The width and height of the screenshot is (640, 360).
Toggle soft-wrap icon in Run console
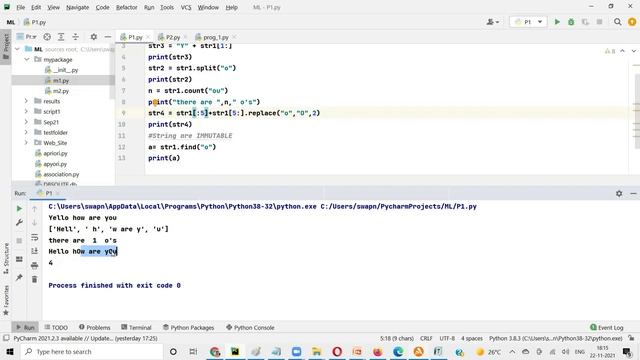(x=35, y=237)
